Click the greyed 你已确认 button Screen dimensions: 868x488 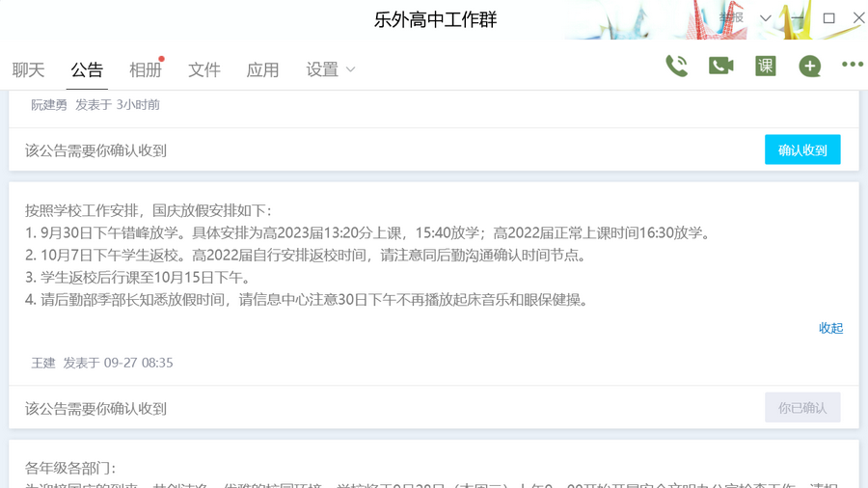[x=802, y=408]
